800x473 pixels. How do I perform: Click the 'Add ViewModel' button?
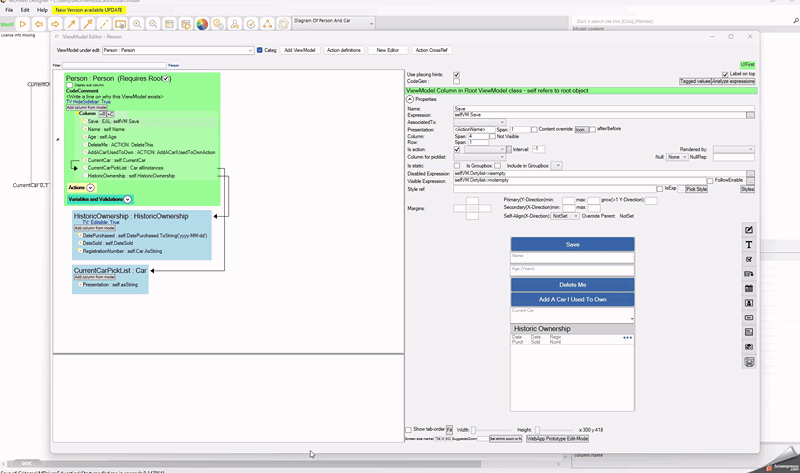pos(300,50)
